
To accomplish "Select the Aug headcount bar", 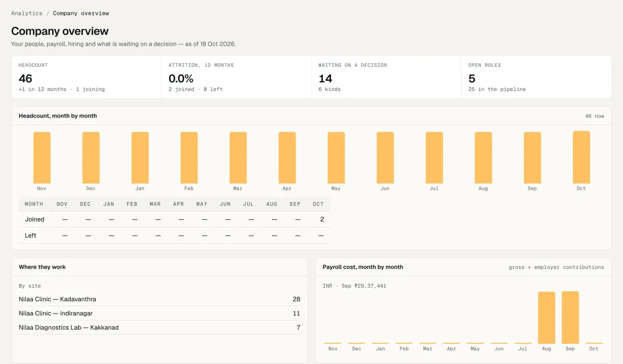I will pyautogui.click(x=483, y=158).
